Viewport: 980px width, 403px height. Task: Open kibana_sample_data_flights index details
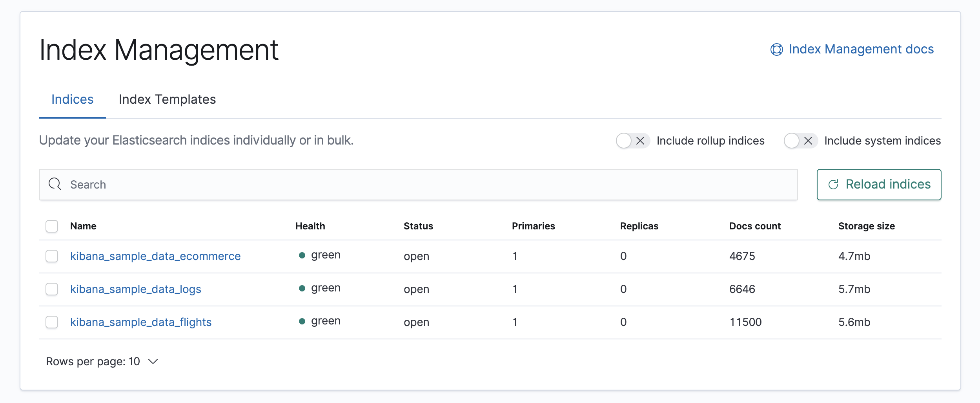point(141,322)
